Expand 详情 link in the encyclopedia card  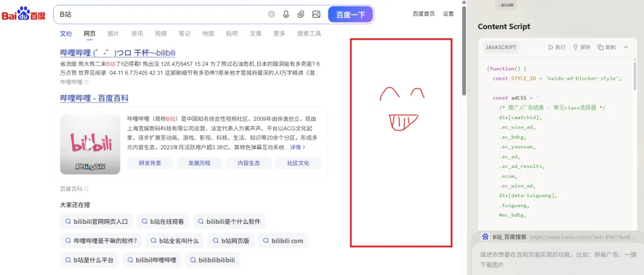[298, 147]
